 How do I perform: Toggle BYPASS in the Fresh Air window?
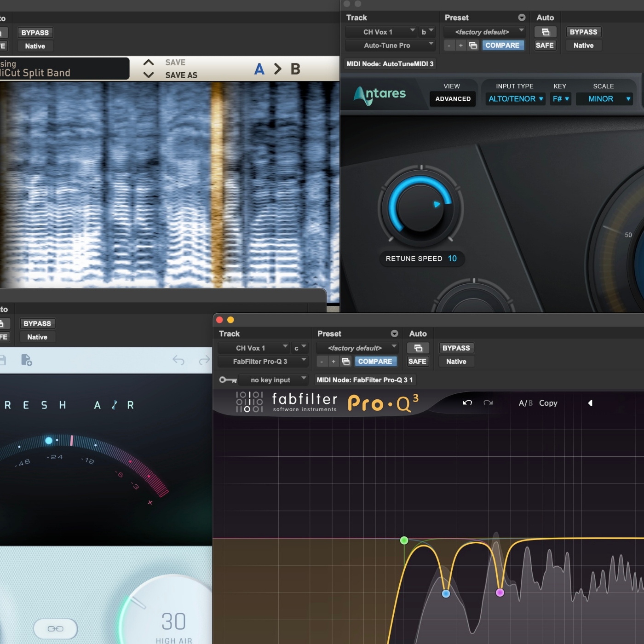pos(37,324)
